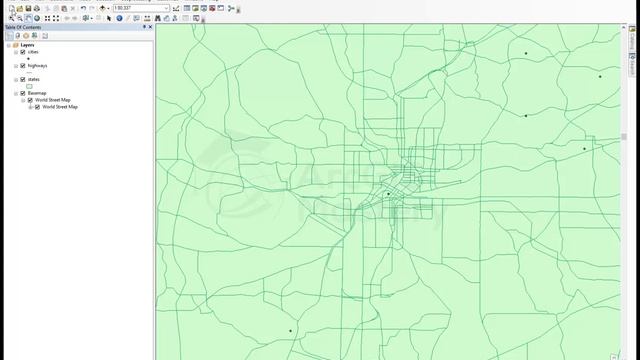Click the Print icon
Image resolution: width=640 pixels, height=360 pixels.
pyautogui.click(x=37, y=8)
